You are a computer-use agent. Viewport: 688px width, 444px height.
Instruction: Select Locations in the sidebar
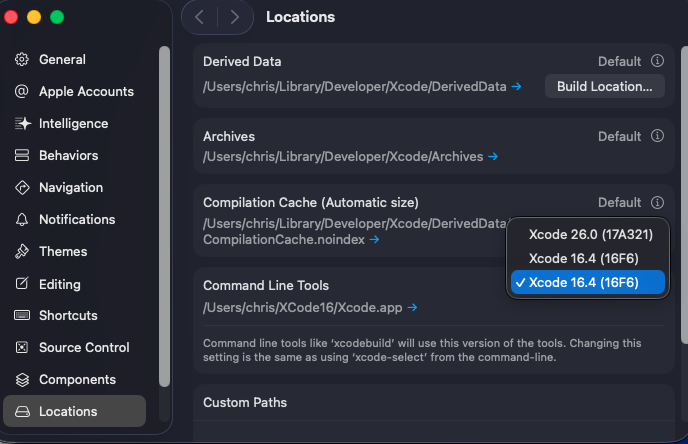coord(75,411)
